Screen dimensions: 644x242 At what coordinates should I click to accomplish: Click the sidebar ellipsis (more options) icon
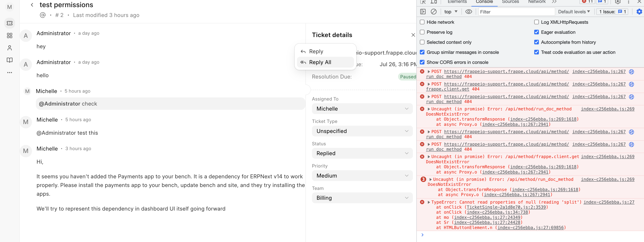pyautogui.click(x=9, y=72)
